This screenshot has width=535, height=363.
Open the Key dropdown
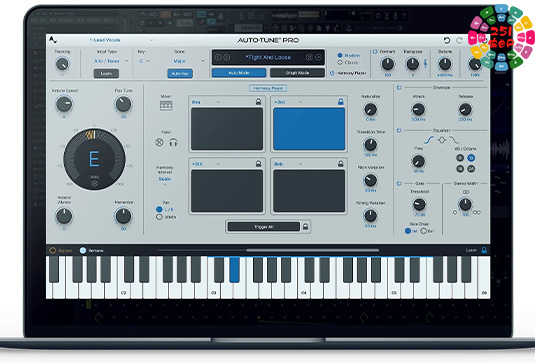coord(144,61)
